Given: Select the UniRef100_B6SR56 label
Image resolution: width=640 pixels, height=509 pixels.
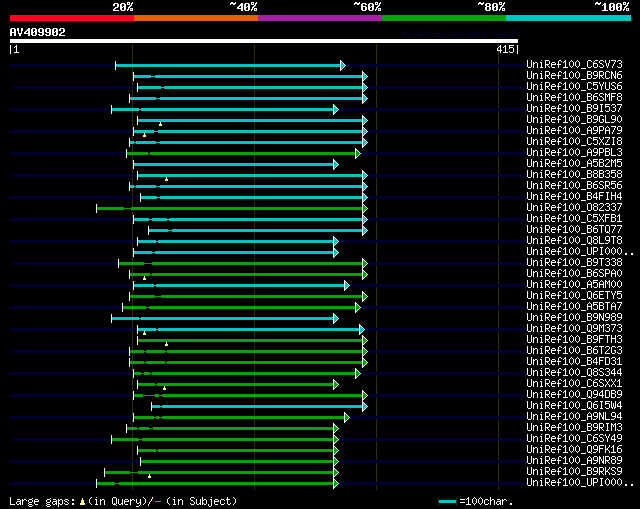Looking at the screenshot, I should tap(574, 186).
